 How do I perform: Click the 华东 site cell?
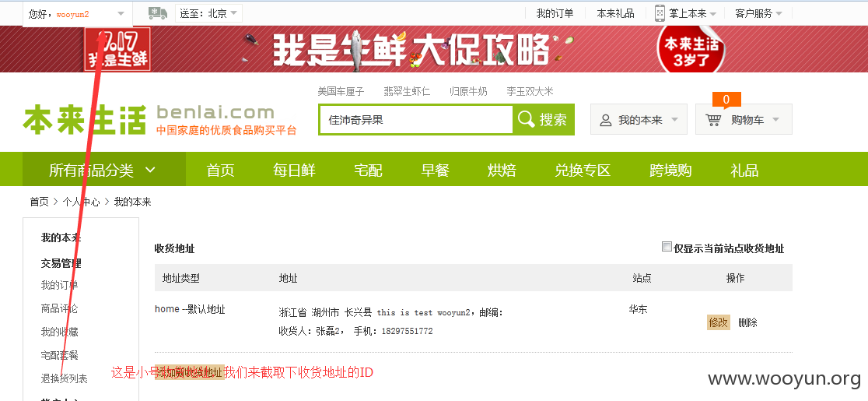(x=638, y=310)
